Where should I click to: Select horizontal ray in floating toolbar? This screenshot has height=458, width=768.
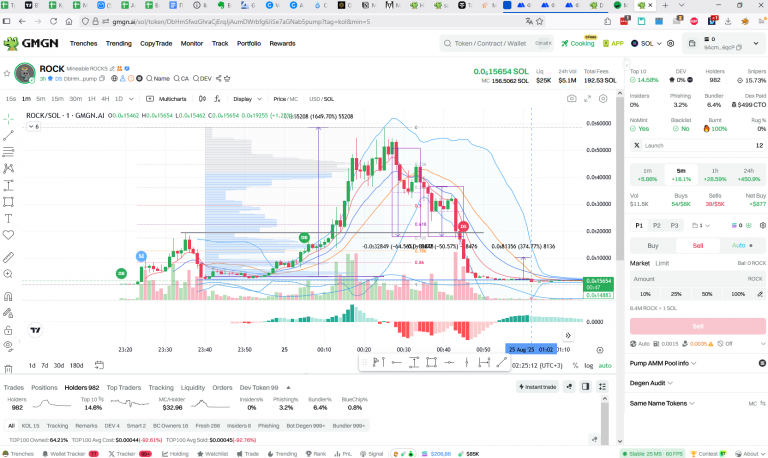coord(396,362)
